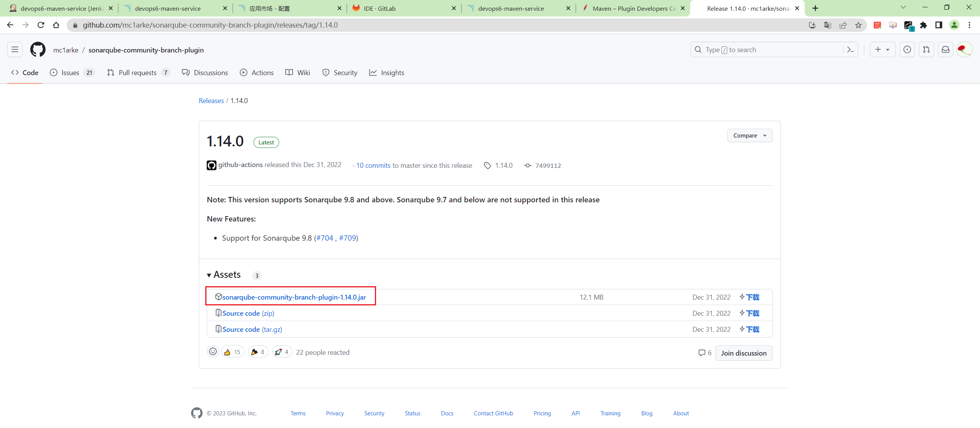This screenshot has width=980, height=428.
Task: Click the share page icon in address bar
Action: 843,25
